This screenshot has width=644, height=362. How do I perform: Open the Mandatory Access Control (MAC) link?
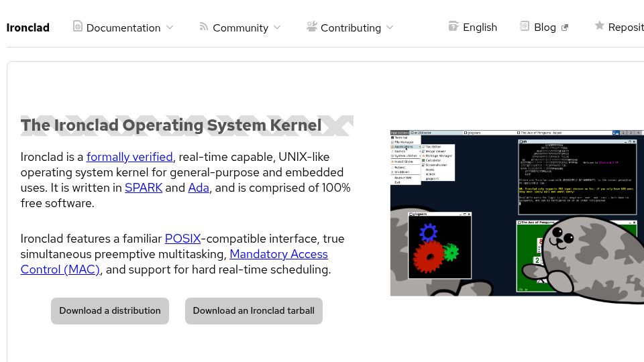pos(174,262)
